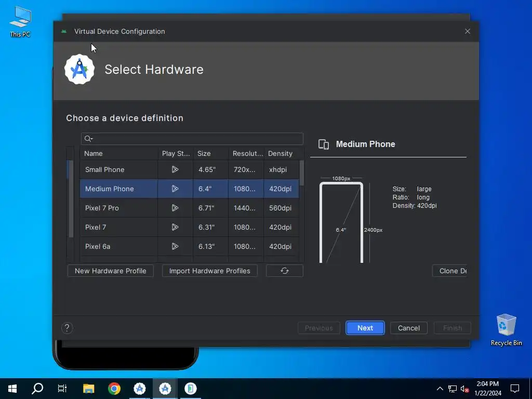Launch Google Chrome from taskbar
The width and height of the screenshot is (532, 399).
[114, 389]
